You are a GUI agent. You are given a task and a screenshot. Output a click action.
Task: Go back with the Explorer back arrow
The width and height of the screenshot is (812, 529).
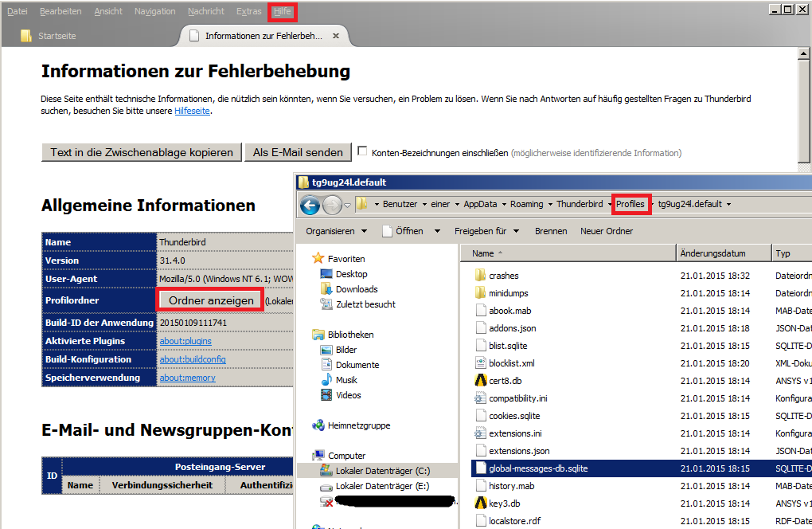(x=310, y=206)
